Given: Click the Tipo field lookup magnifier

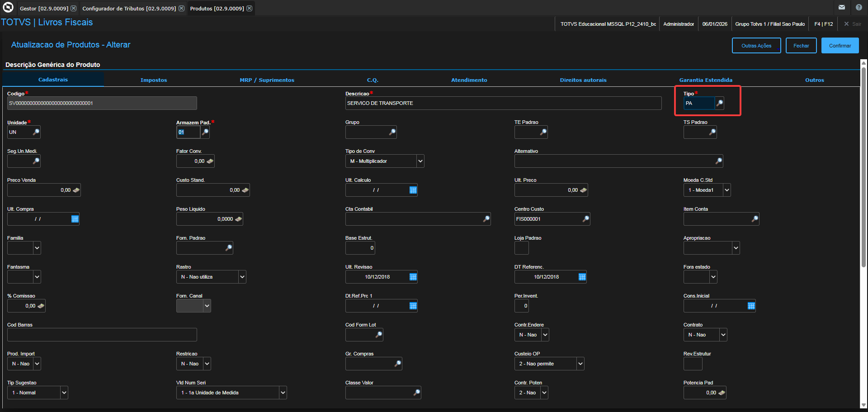Looking at the screenshot, I should 719,103.
